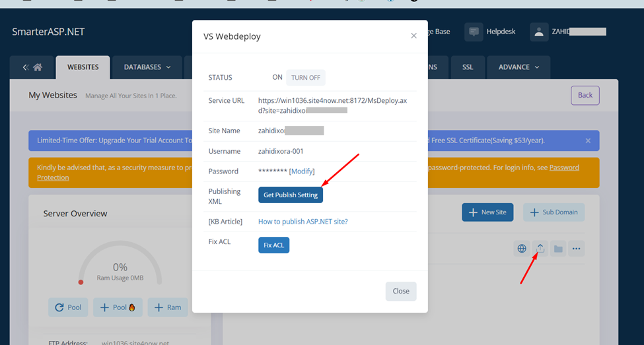Screen dimensions: 644x345
Task: Expand the Databases dropdown tab
Action: tap(147, 67)
